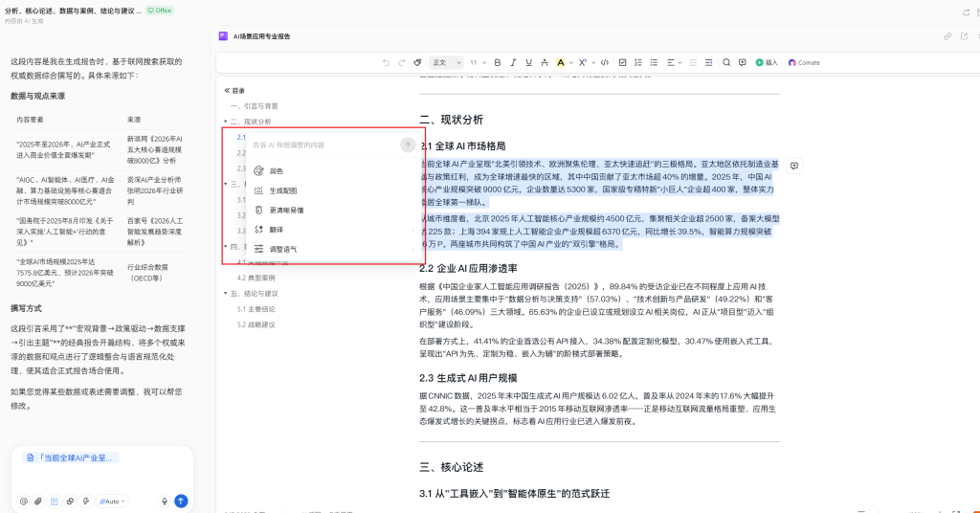This screenshot has height=513, width=980.
Task: Toggle underline formatting
Action: [528, 62]
